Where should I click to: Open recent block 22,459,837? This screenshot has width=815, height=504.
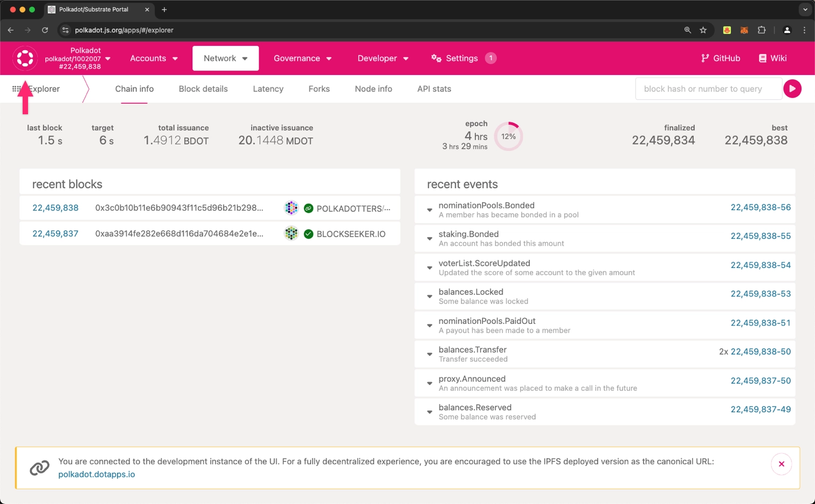click(x=56, y=233)
